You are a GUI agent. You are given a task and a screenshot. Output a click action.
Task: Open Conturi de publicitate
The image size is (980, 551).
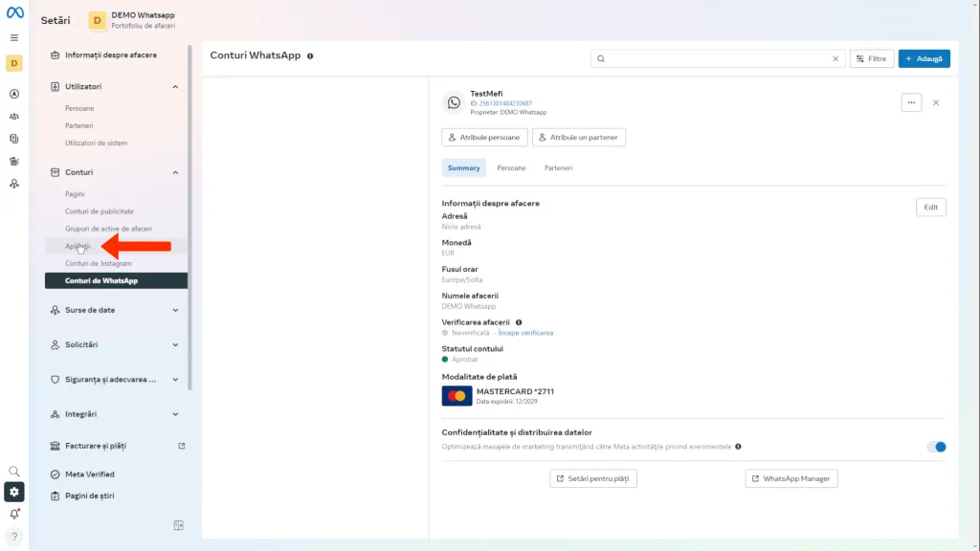tap(100, 211)
